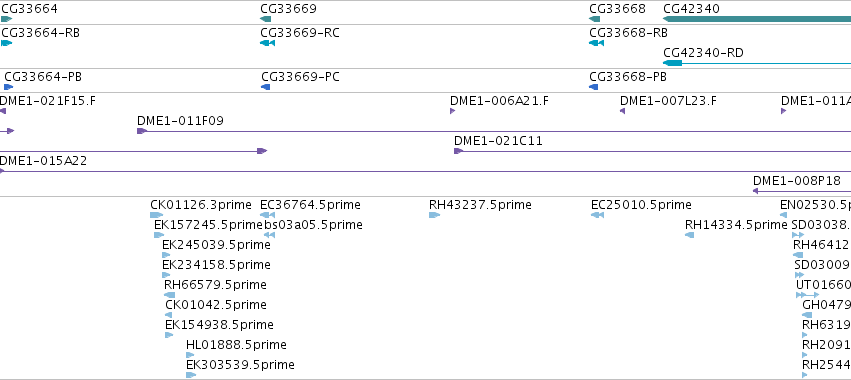This screenshot has height=380, width=851.
Task: Click the CG33669 gene arrow glyph
Action: [265, 19]
